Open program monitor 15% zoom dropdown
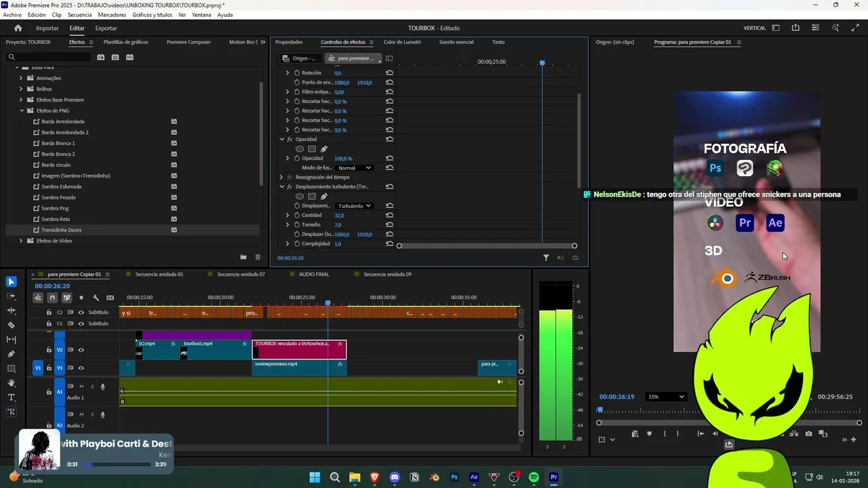The height and width of the screenshot is (488, 868). pos(666,396)
